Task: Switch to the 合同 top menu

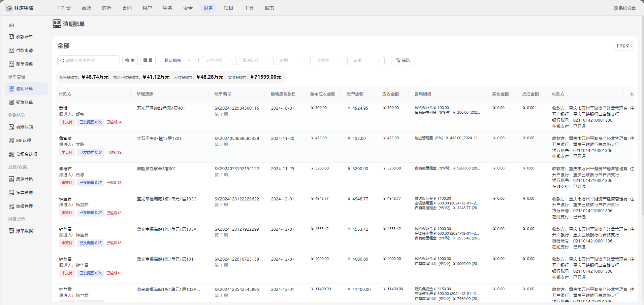Action: 127,8
